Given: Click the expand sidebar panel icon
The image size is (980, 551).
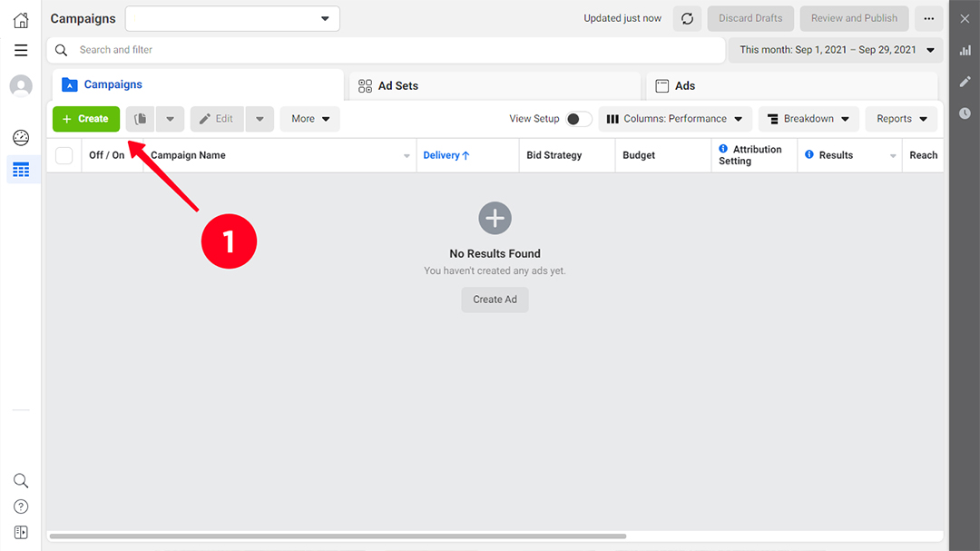Looking at the screenshot, I should [21, 532].
